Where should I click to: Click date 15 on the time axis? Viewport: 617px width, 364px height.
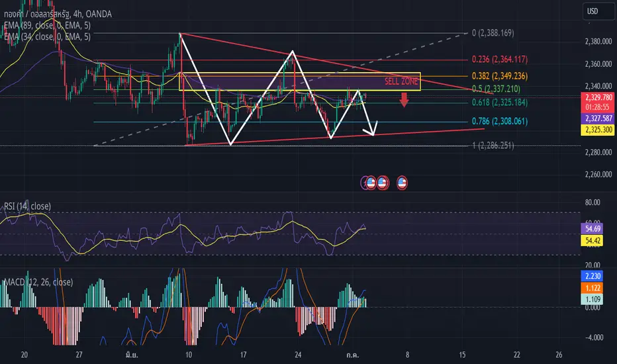click(x=462, y=355)
